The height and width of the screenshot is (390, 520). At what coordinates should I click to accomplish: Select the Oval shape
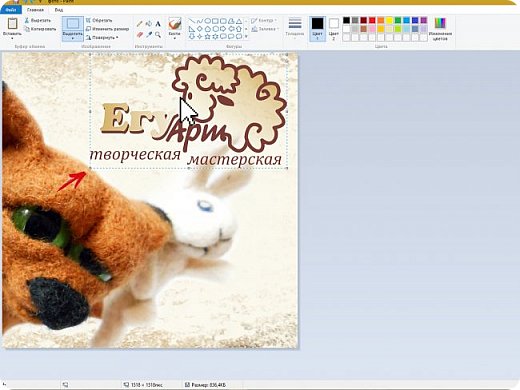pyautogui.click(x=207, y=21)
